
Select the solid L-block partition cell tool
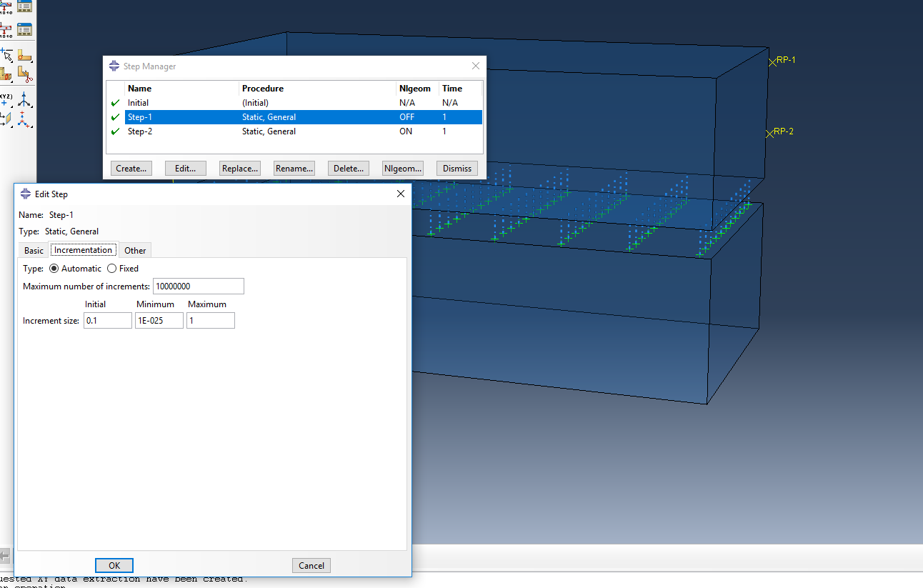[x=6, y=73]
